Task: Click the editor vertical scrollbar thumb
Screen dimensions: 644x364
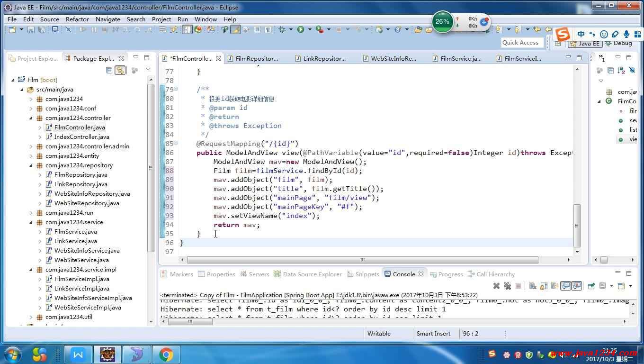Action: pyautogui.click(x=577, y=226)
